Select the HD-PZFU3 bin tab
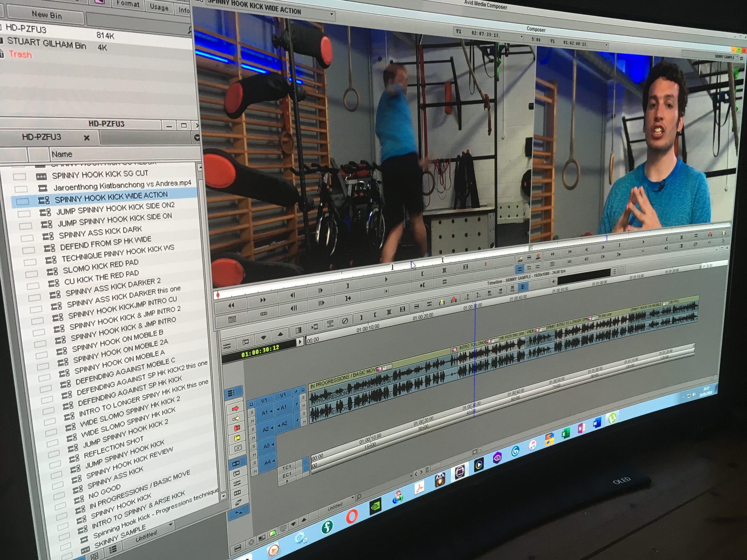The image size is (747, 560). point(41,137)
